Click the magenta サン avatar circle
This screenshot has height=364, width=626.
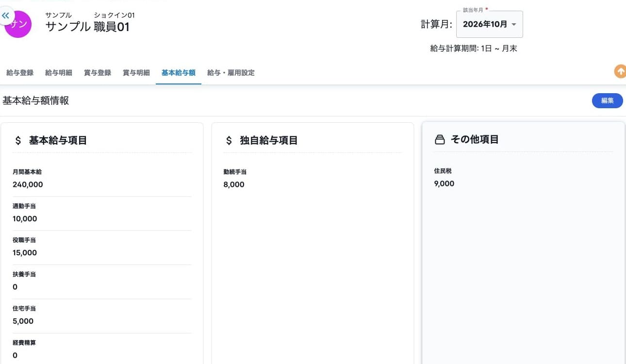pos(18,25)
